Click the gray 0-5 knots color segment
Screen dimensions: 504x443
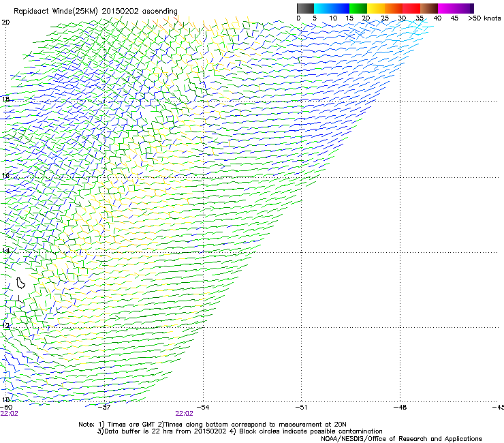point(305,8)
